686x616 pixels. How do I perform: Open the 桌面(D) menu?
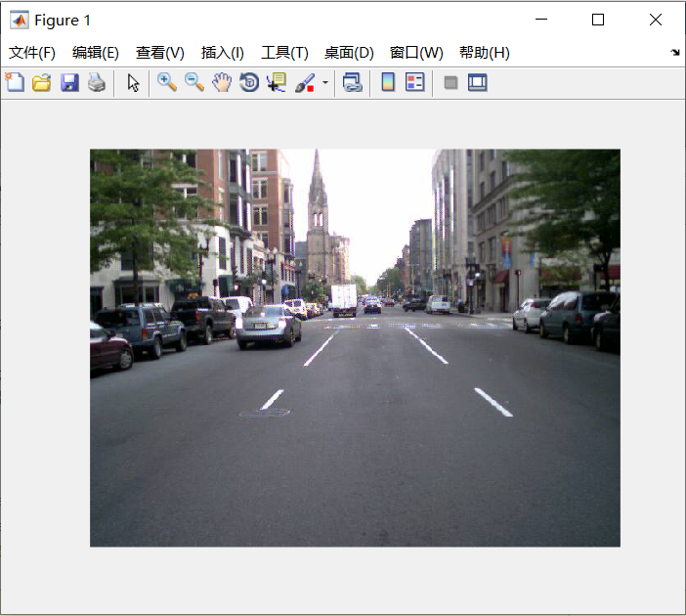[349, 53]
